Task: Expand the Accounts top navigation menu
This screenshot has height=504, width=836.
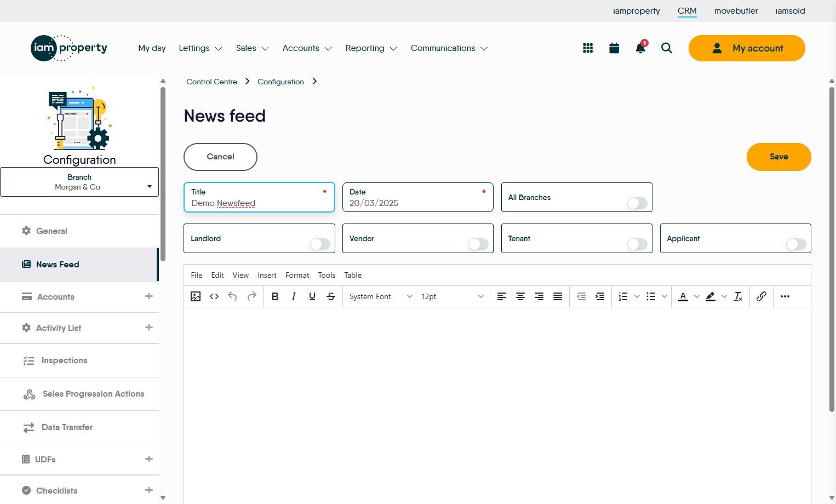Action: [307, 48]
